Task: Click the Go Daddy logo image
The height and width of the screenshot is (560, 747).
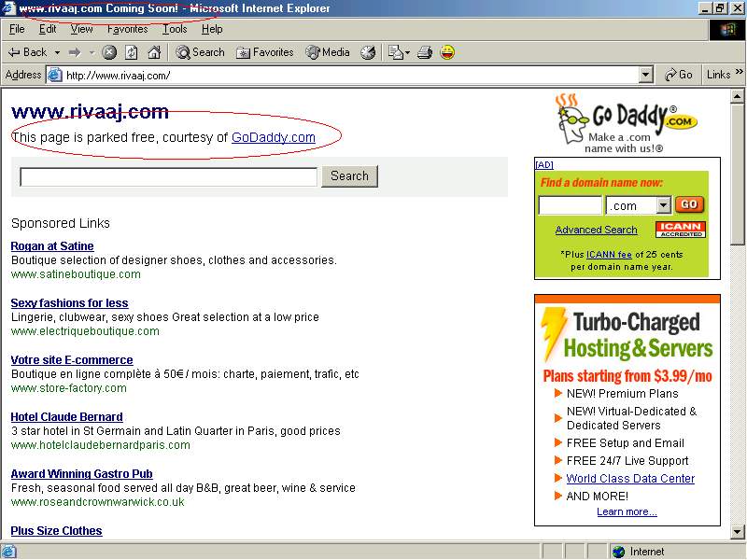Action: [x=626, y=123]
